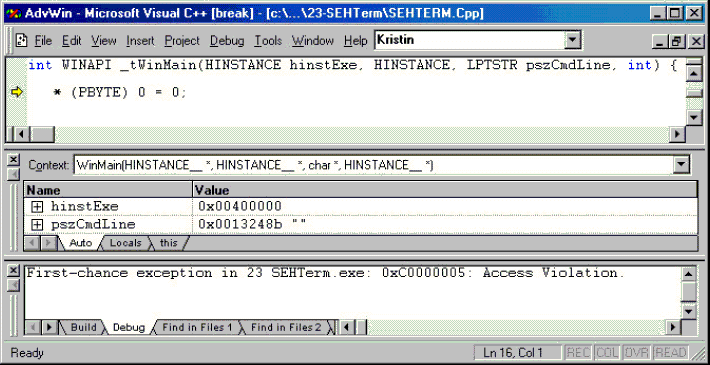Click the AdvWin title bar application icon
The width and height of the screenshot is (710, 365).
coord(15,13)
